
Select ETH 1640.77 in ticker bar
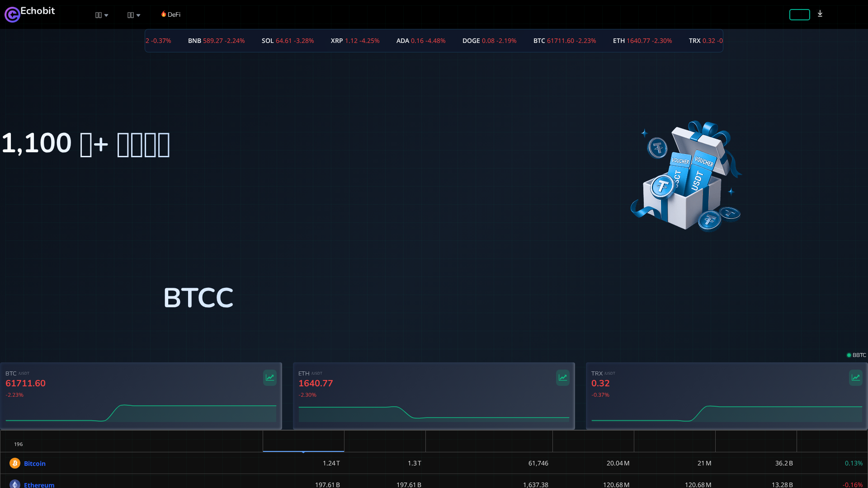click(x=642, y=41)
